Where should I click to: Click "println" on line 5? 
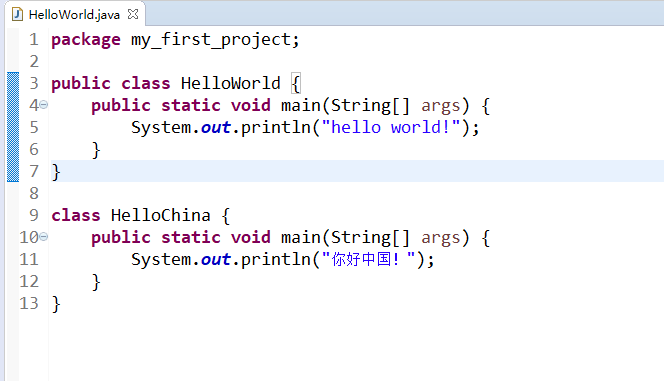click(x=276, y=127)
